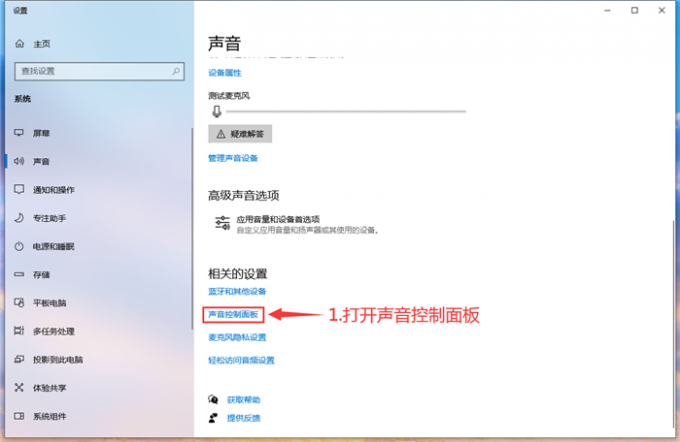This screenshot has width=680, height=442.
Task: Click the 高级声音选项 heading
Action: point(243,196)
